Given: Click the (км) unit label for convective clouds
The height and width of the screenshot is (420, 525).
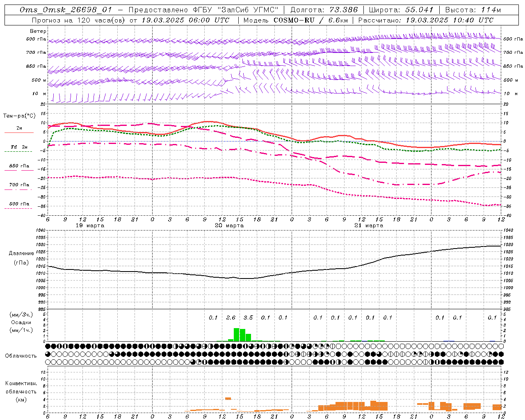Looking at the screenshot, I should (x=21, y=399).
